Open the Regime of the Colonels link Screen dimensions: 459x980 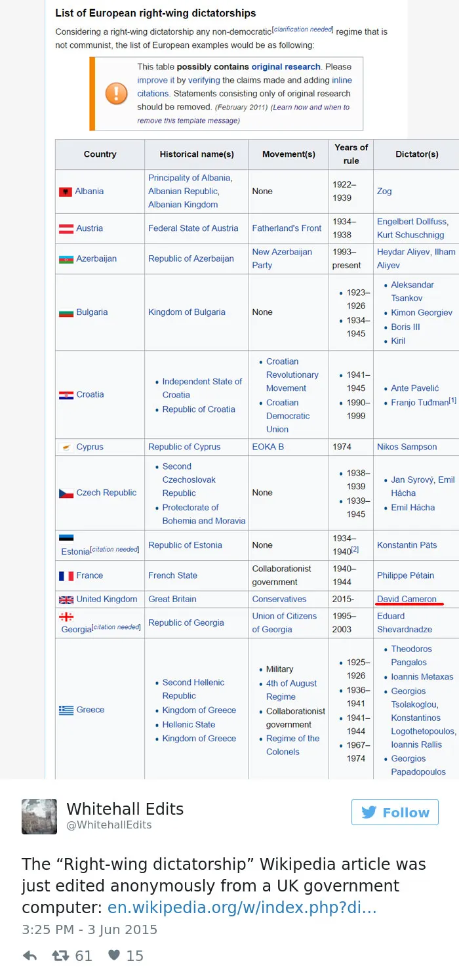292,745
